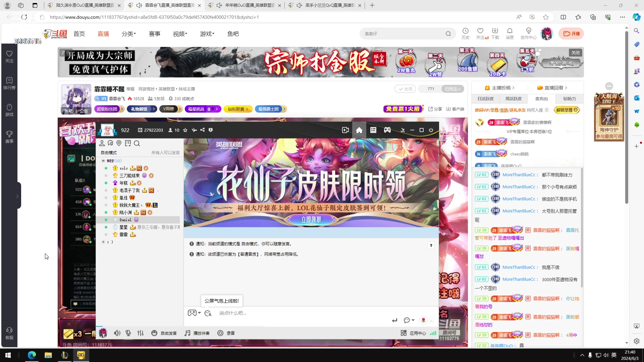The height and width of the screenshot is (362, 644).
Task: Open the 已关注 dropdown arrow
Action: point(460,89)
